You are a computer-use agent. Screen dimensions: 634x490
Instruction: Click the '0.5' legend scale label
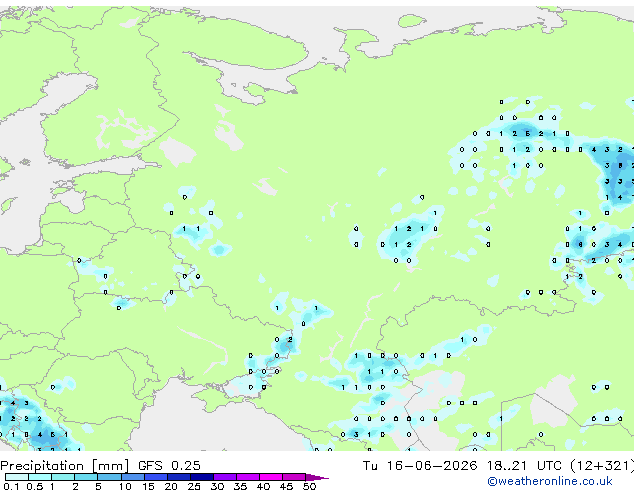35,486
